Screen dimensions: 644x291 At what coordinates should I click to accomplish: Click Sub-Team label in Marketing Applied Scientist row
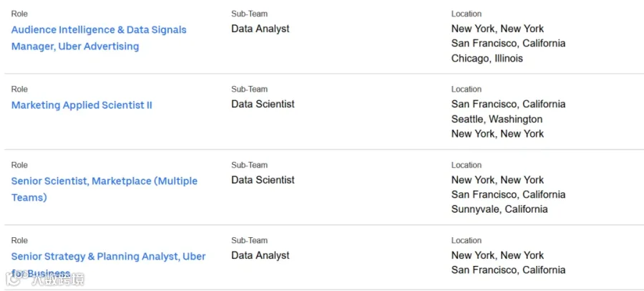249,90
